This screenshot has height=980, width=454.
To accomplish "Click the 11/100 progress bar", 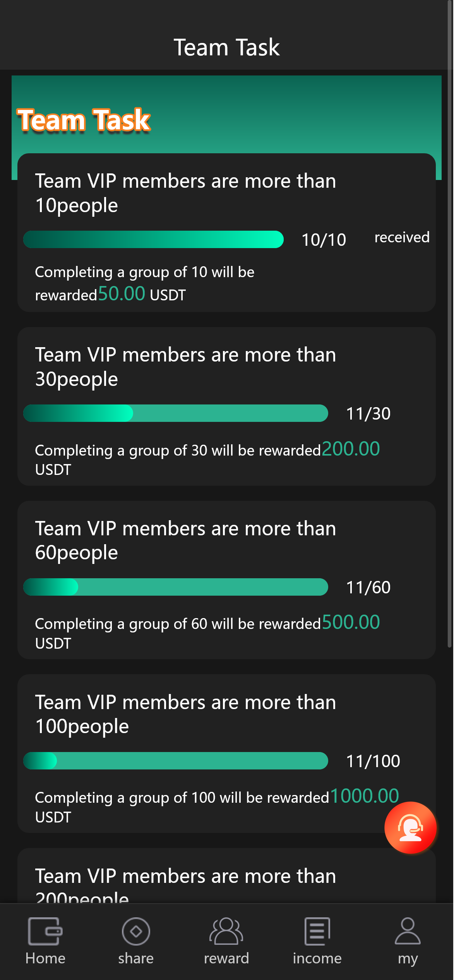I will pyautogui.click(x=175, y=761).
